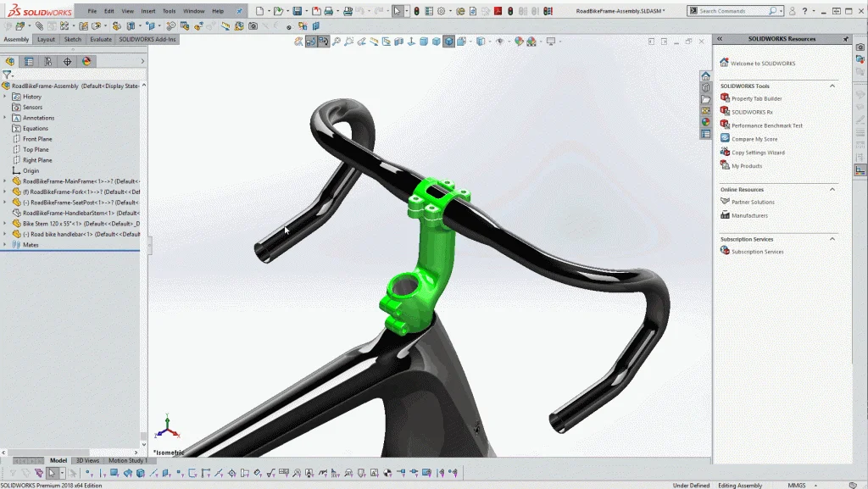Open the Options gear icon
Image resolution: width=868 pixels, height=489 pixels.
point(441,10)
